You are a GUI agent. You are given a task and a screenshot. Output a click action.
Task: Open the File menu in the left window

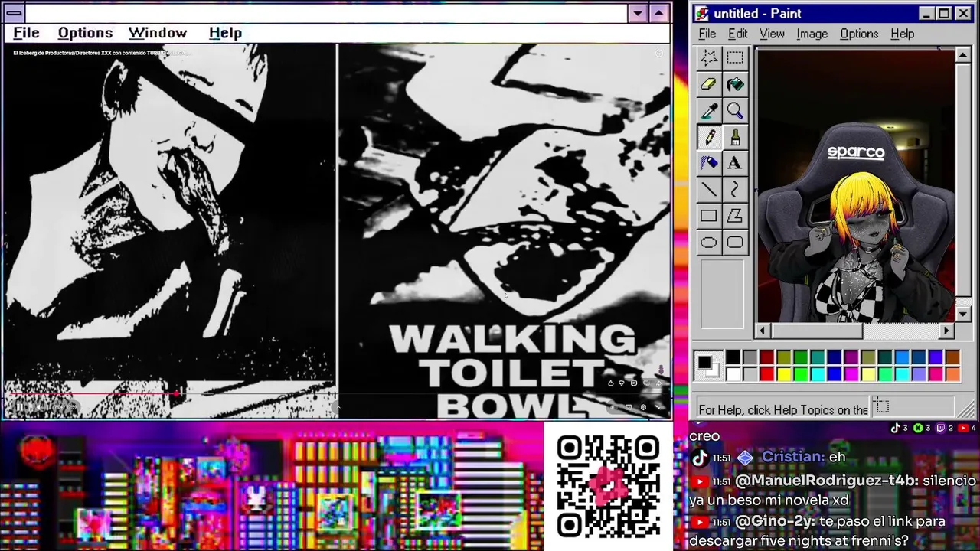(x=26, y=33)
